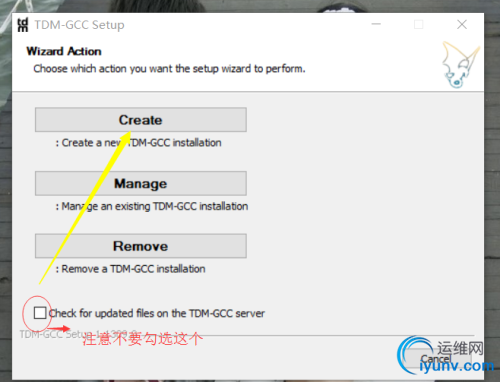500x382 pixels.
Task: Click the TDM logo icon in title bar
Action: coord(23,25)
